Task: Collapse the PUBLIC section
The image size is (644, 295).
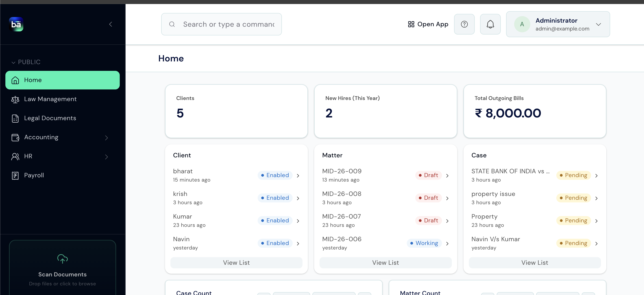Action: (x=26, y=62)
